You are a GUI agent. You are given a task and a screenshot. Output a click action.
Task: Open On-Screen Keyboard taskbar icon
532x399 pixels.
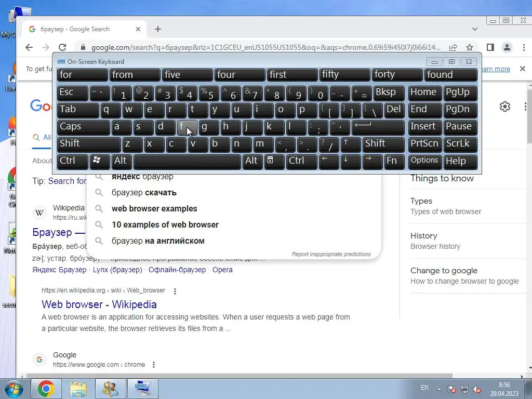pyautogui.click(x=142, y=389)
